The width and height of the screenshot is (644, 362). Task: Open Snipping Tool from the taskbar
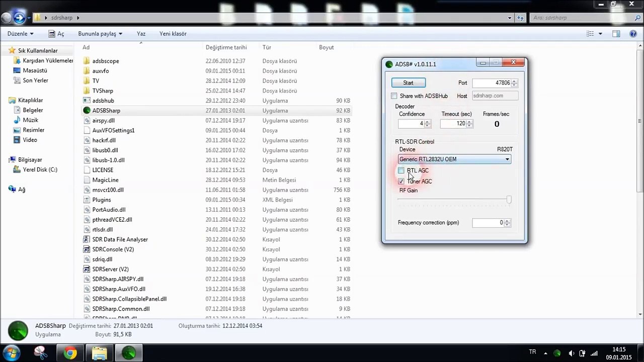[x=41, y=353]
